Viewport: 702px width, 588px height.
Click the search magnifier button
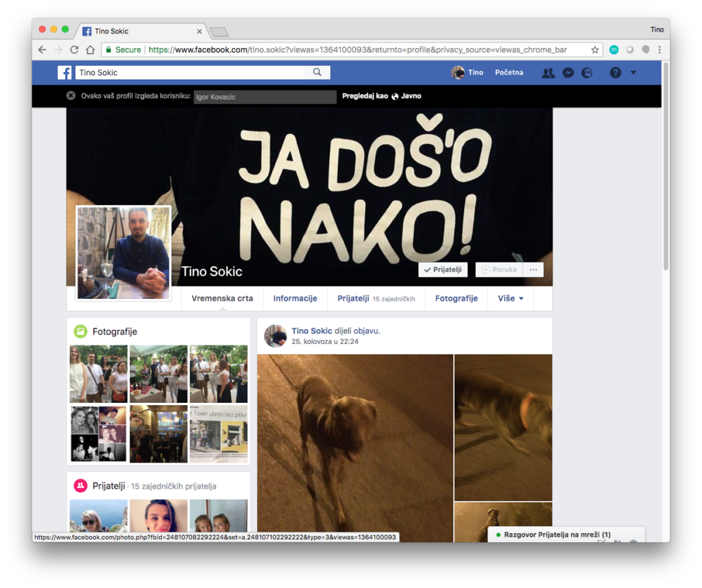point(317,73)
